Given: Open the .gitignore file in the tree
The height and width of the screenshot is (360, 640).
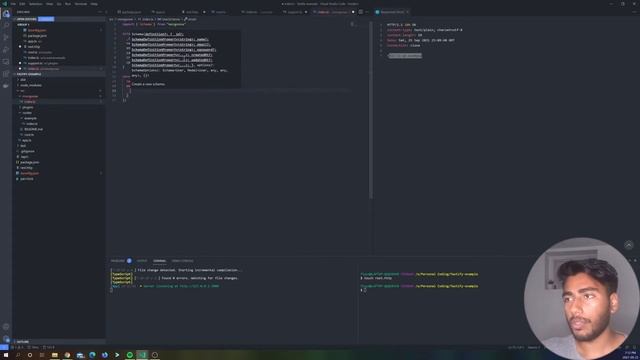Looking at the screenshot, I should tap(27, 151).
